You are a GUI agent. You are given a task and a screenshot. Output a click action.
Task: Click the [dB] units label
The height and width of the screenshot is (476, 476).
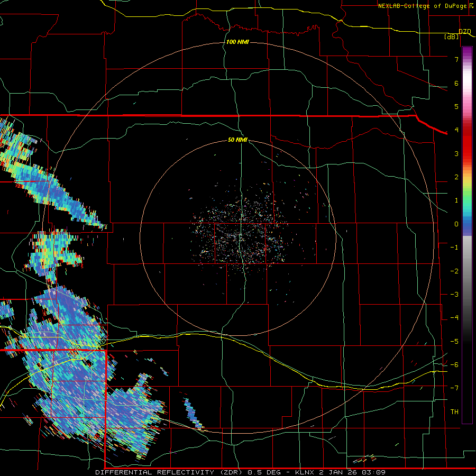click(452, 36)
